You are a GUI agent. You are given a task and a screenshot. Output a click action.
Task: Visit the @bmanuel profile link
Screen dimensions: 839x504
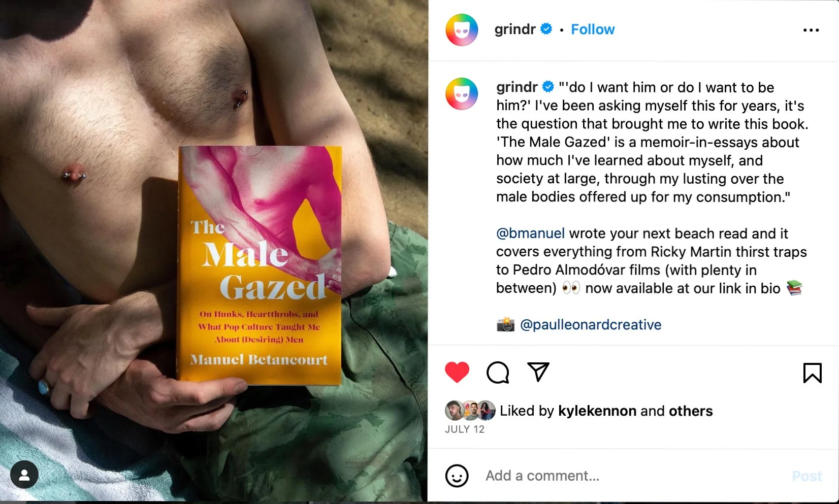click(530, 233)
